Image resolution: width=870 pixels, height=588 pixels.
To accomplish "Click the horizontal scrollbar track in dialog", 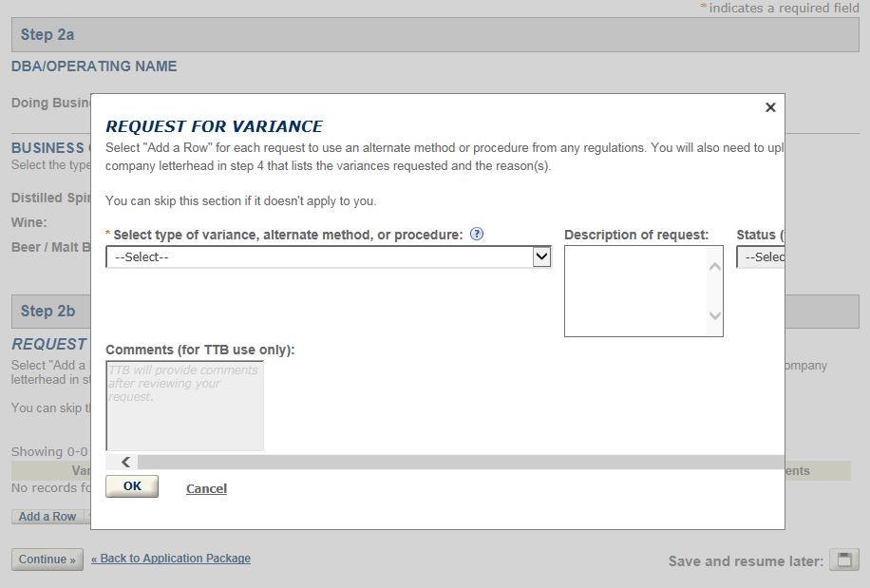I will [456, 462].
